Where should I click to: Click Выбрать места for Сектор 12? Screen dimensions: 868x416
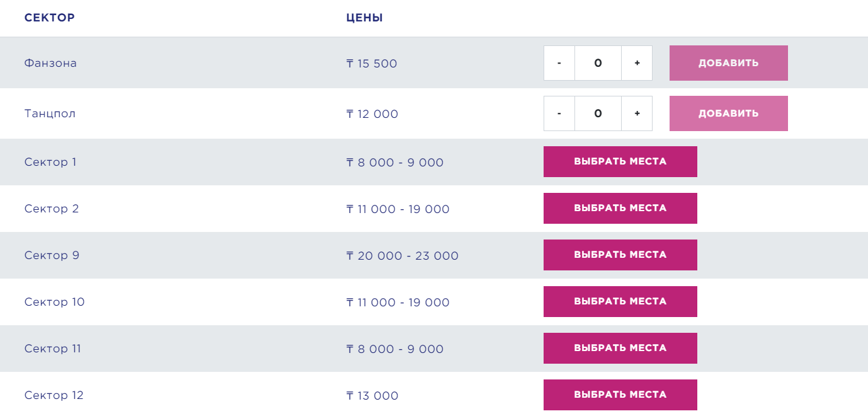coord(620,395)
